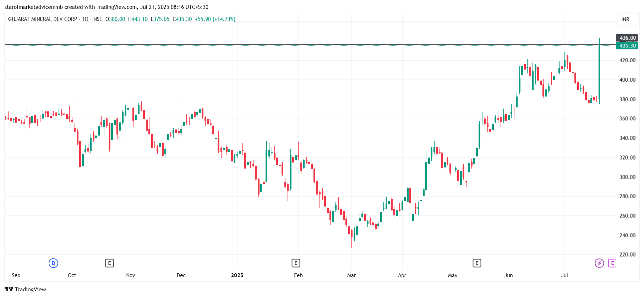644x297 pixels.
Task: Click the Feb label on time axis
Action: click(298, 275)
